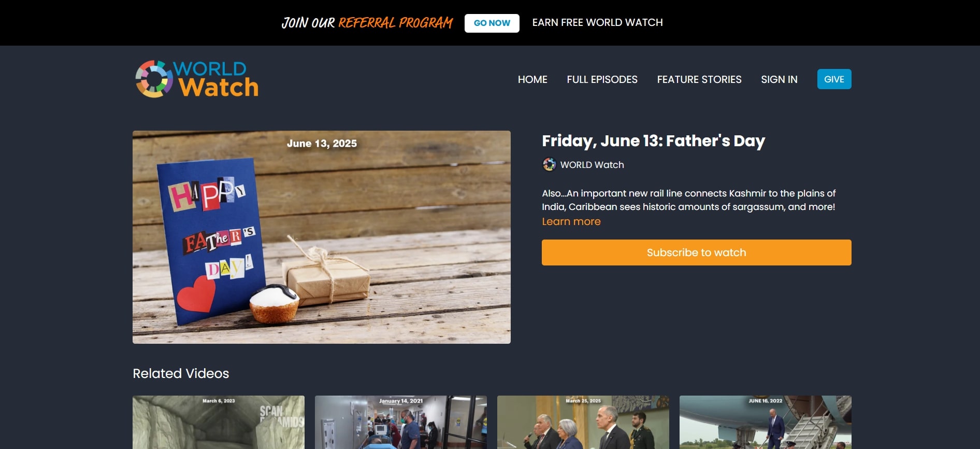Click the WORLD Watch logo

(197, 79)
